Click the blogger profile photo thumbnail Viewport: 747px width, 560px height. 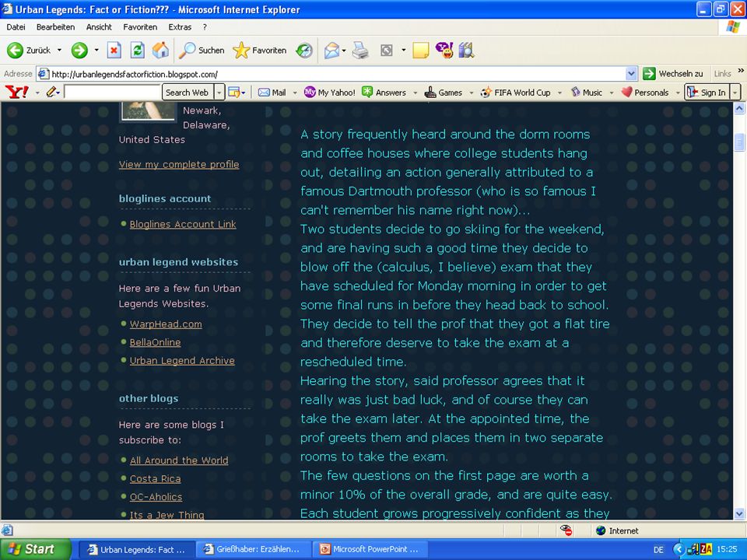point(148,111)
